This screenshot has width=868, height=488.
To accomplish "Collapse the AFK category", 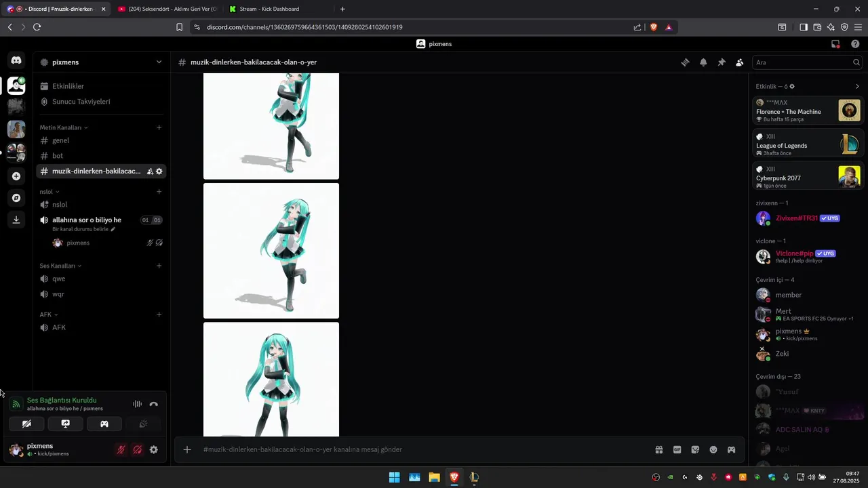I will pos(49,314).
